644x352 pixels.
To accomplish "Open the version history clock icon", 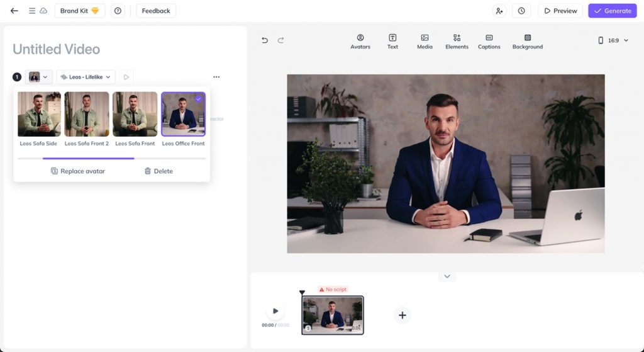I will 521,11.
